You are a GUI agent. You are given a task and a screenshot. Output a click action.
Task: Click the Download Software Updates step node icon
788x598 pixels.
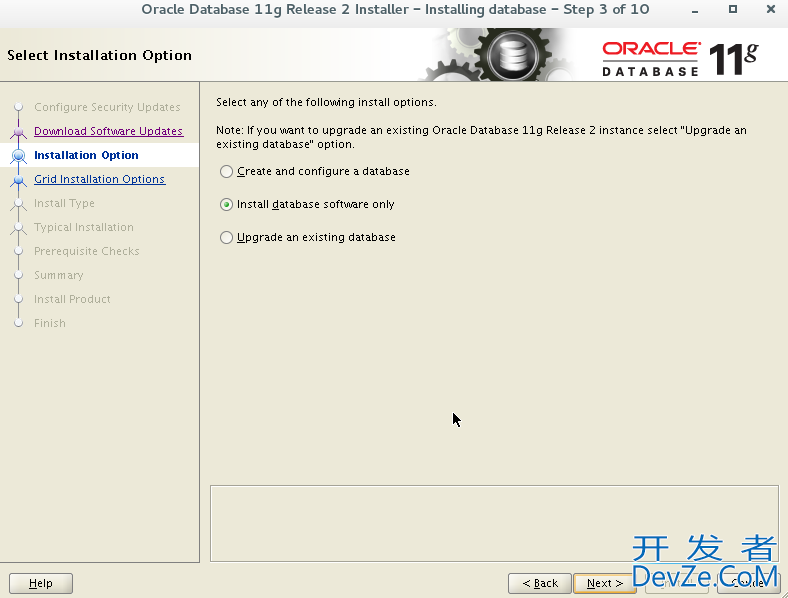[19, 132]
